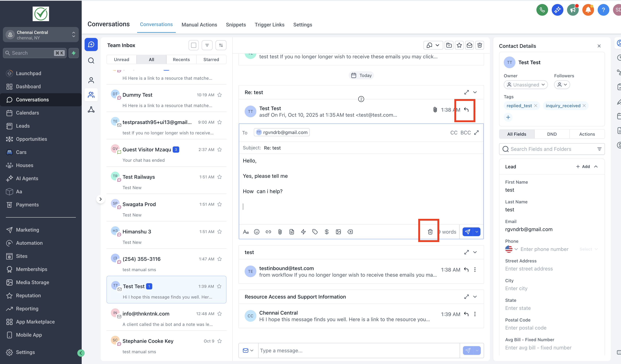Click the request payment dollar icon

pyautogui.click(x=327, y=232)
